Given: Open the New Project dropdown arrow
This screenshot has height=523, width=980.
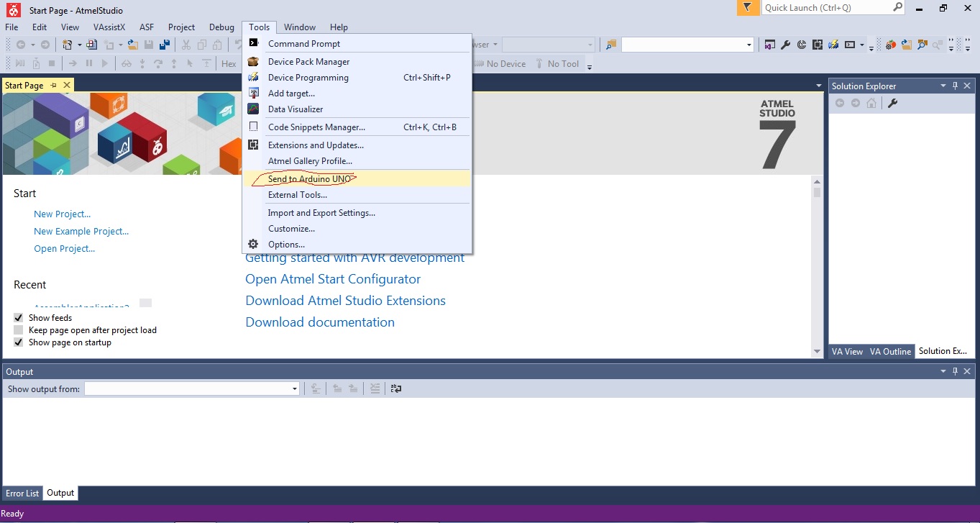Looking at the screenshot, I should click(x=80, y=45).
